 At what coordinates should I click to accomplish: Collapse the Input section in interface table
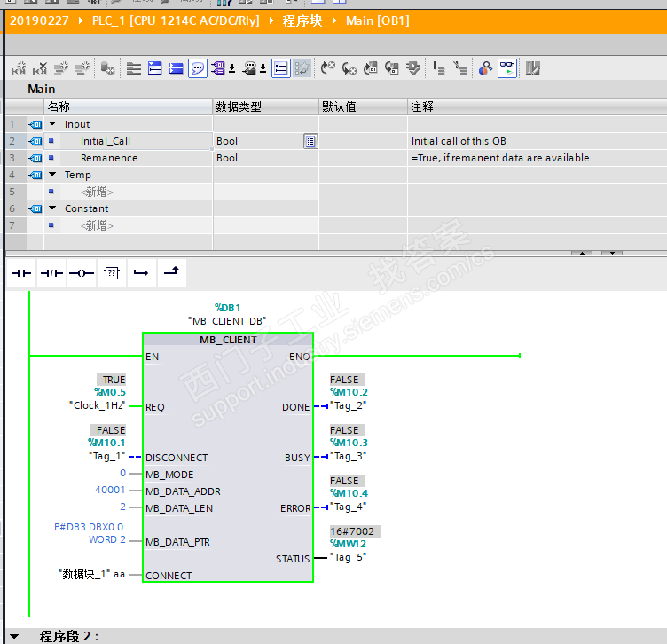(x=53, y=124)
